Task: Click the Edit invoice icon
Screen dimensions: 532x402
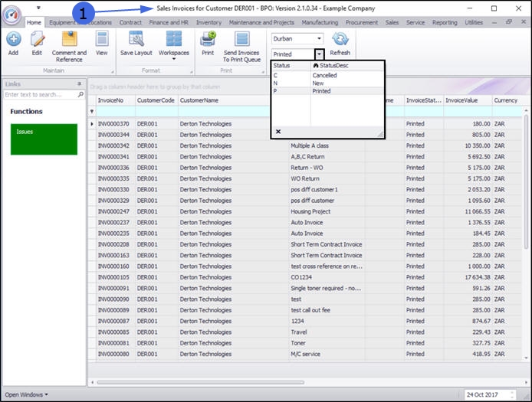Action: click(x=37, y=44)
